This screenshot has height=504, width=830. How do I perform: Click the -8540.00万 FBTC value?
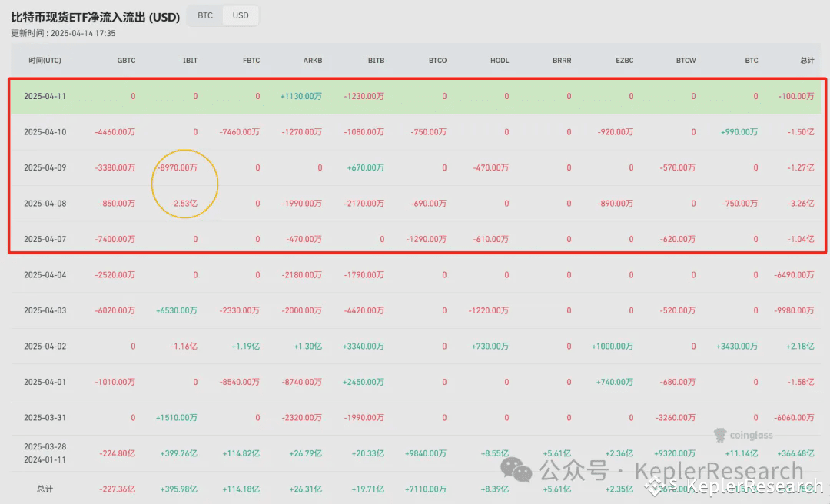(239, 383)
